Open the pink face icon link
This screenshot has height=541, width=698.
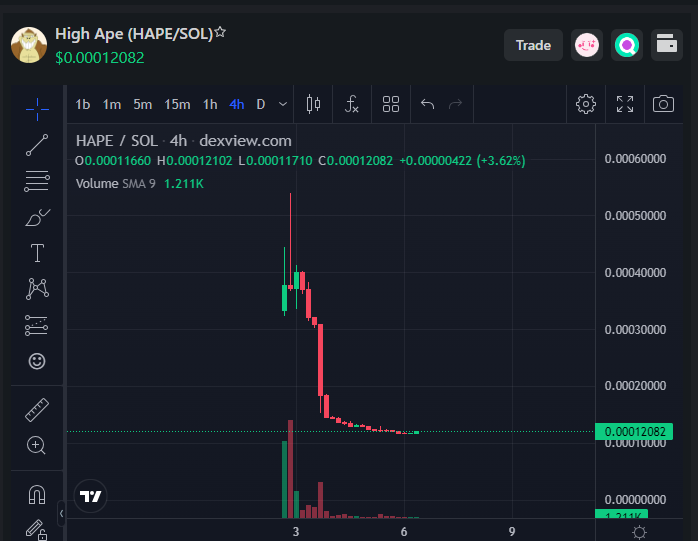587,45
